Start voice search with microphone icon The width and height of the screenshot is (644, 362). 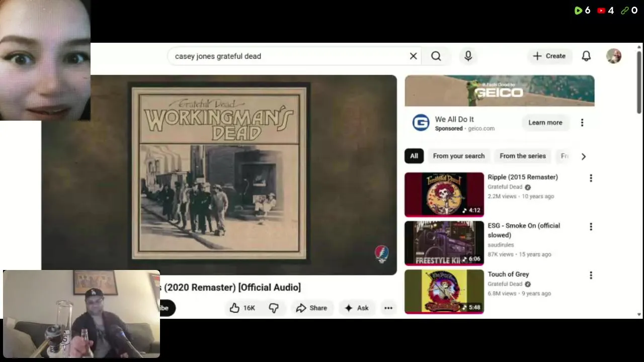tap(468, 56)
